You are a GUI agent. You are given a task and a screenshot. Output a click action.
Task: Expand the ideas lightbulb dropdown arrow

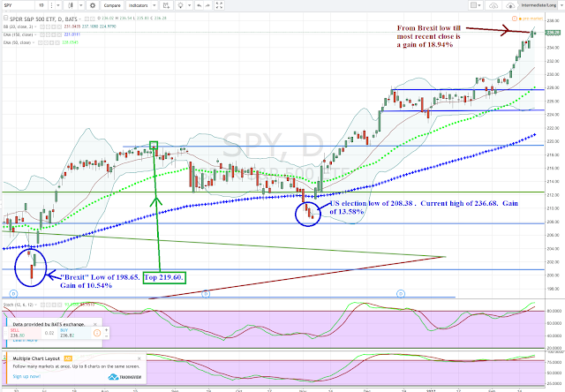[189, 5]
